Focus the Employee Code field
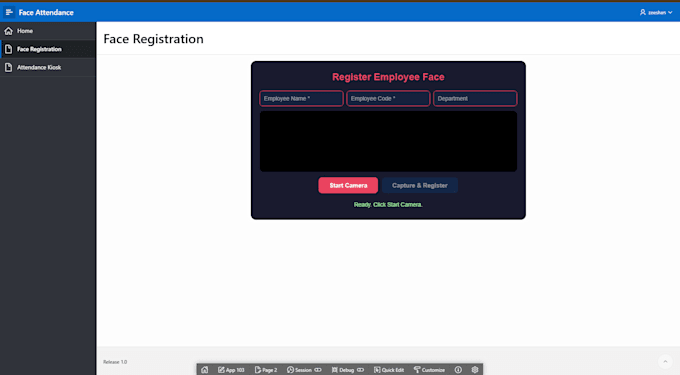Viewport: 680px width, 375px height. click(388, 98)
